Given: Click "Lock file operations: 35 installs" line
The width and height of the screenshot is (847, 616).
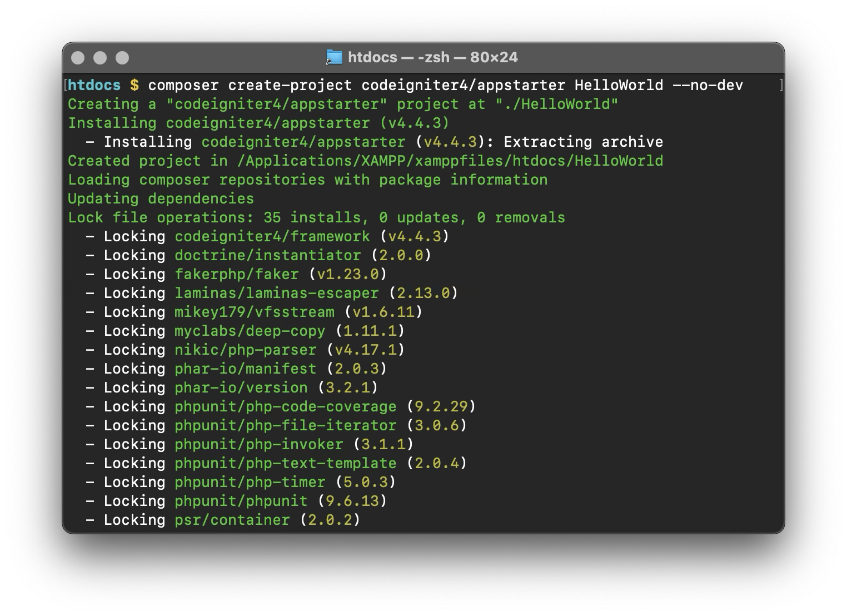Looking at the screenshot, I should 316,217.
